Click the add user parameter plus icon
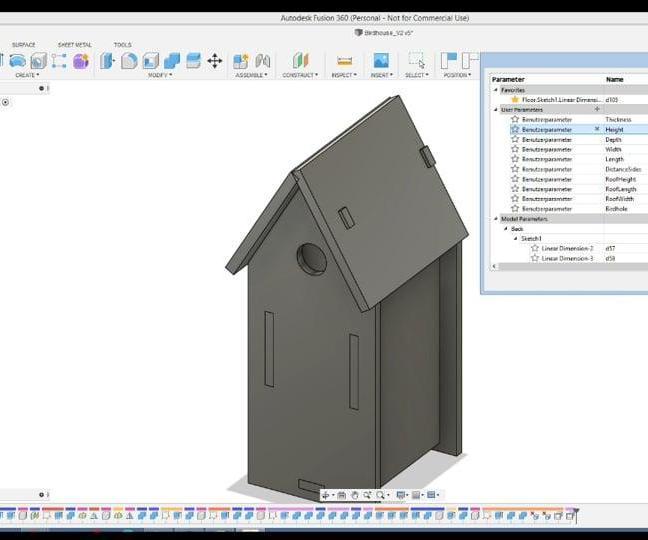648x540 pixels. 597,109
